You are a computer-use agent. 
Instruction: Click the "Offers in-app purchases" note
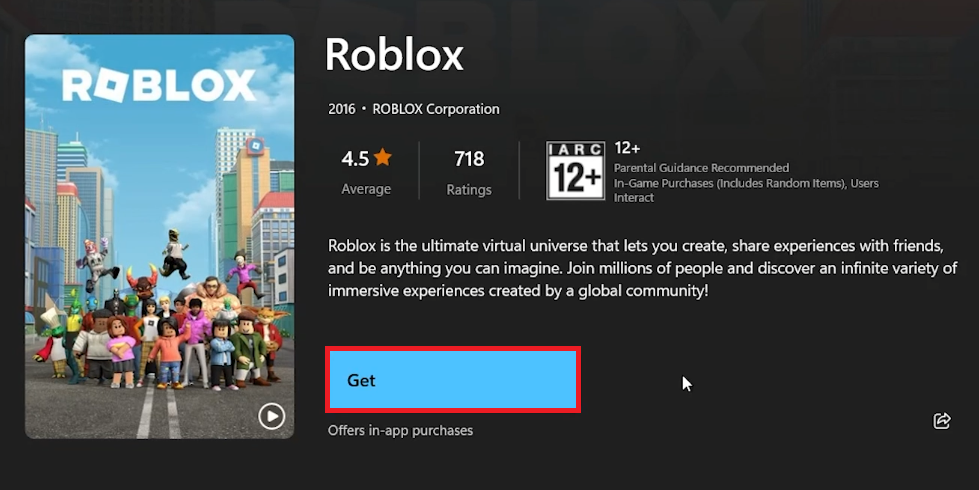tap(400, 431)
